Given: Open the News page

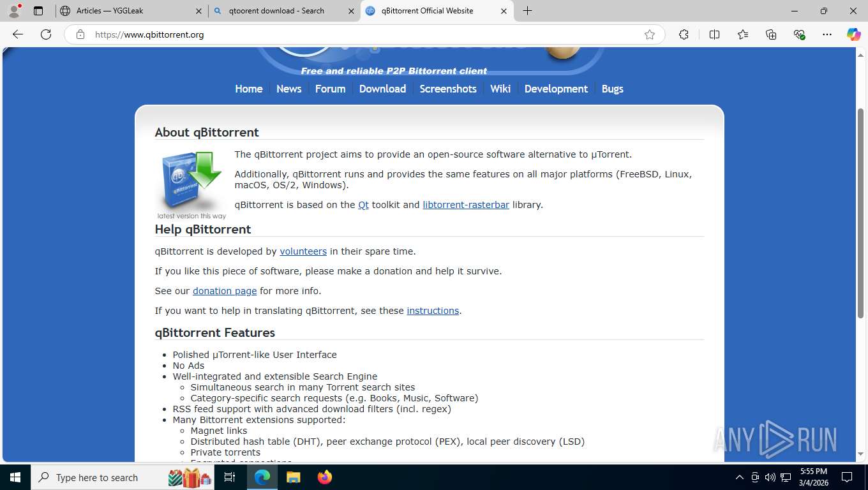Looking at the screenshot, I should pyautogui.click(x=288, y=89).
